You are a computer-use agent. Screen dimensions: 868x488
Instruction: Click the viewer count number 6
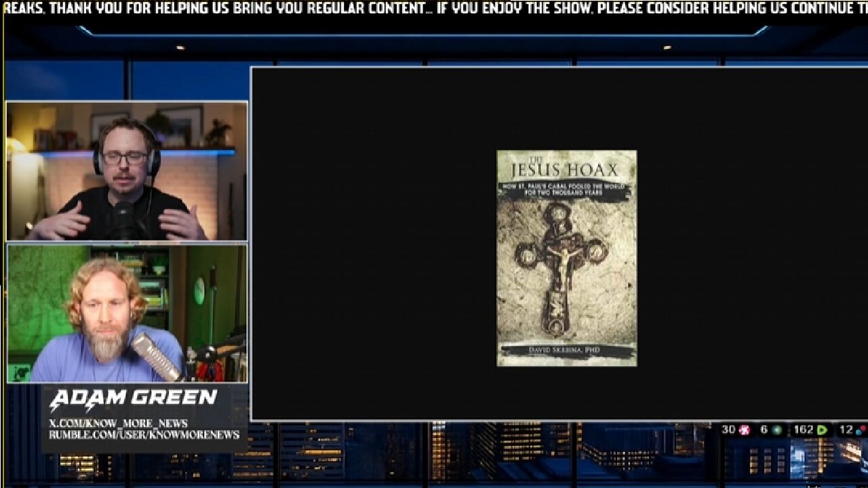764,430
